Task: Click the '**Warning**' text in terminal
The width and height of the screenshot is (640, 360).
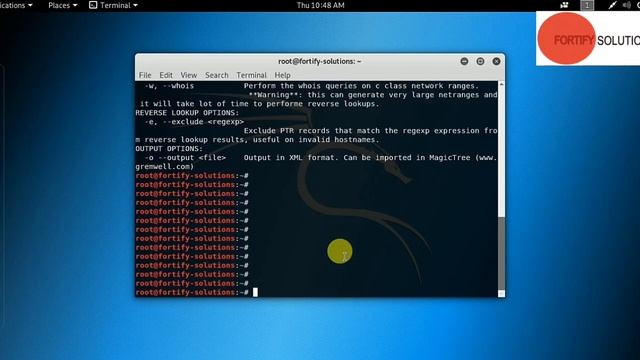Action: tap(273, 95)
